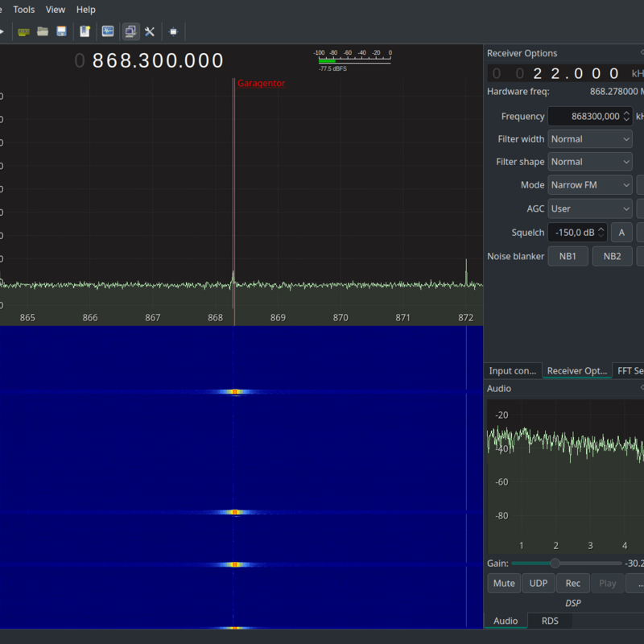644x644 pixels.
Task: Open the AGC dropdown showing User
Action: tap(590, 208)
